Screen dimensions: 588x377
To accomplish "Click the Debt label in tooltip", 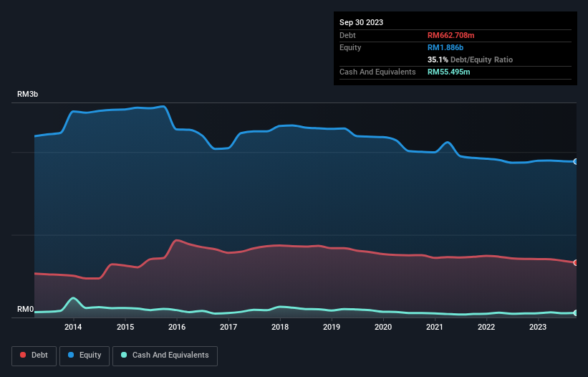I will tap(347, 35).
